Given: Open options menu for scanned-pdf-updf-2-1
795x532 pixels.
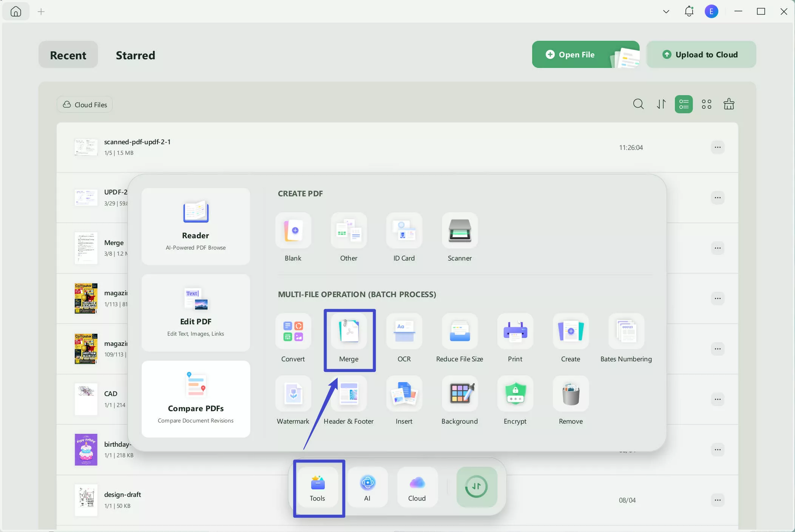Looking at the screenshot, I should (717, 147).
